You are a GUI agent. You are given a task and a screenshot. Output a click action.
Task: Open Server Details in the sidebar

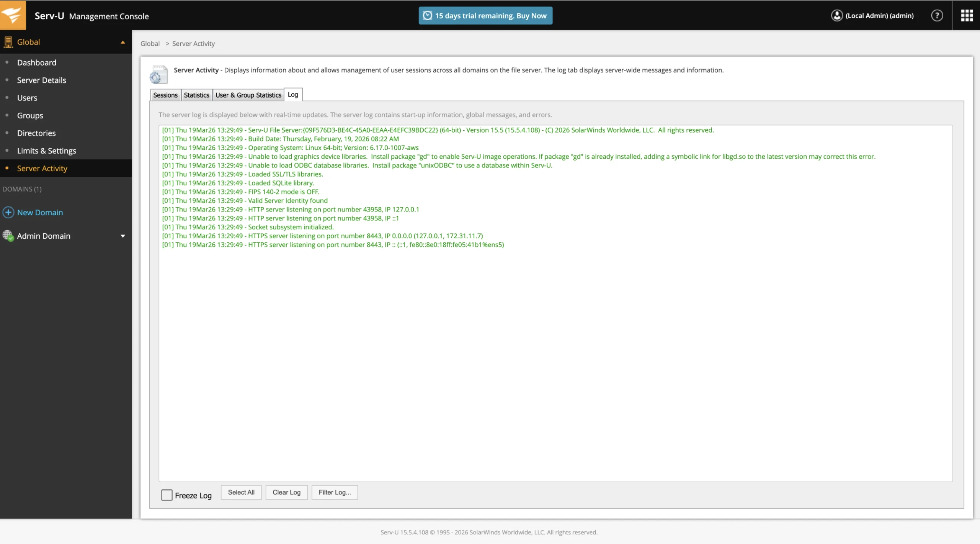point(41,80)
